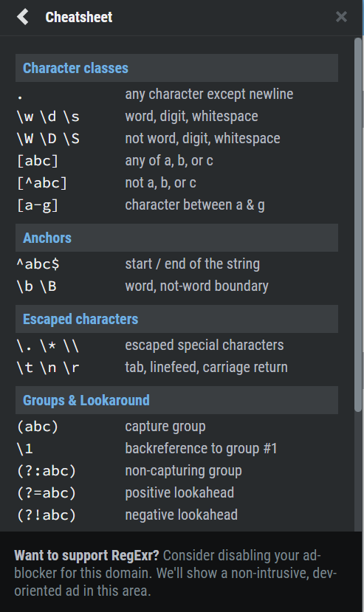Click 'not word, digit, whitespace' description
Viewport: 364px width, 612px height.
click(202, 139)
